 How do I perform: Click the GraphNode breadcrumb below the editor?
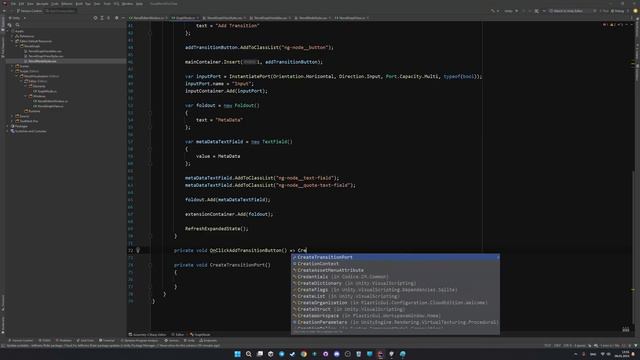pyautogui.click(x=200, y=335)
